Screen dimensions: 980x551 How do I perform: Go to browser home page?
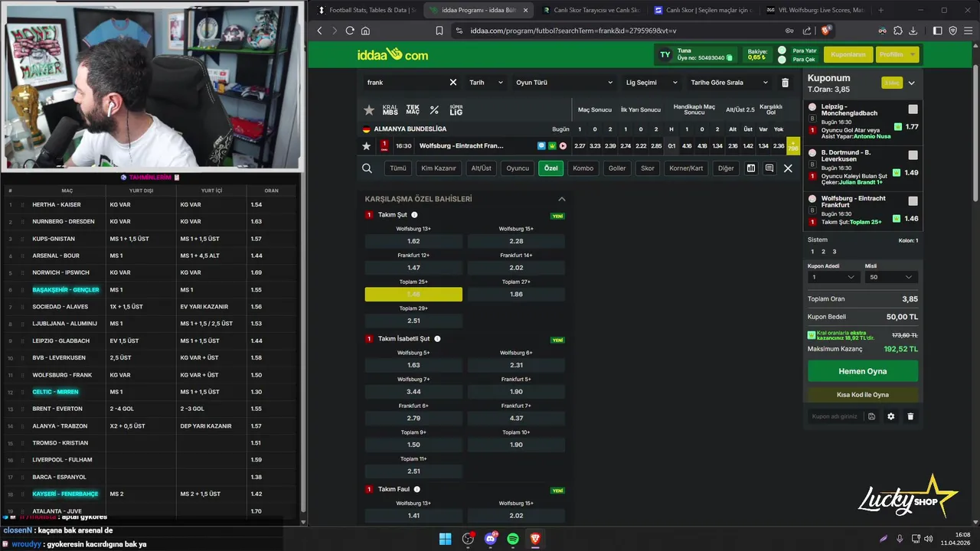click(x=365, y=31)
